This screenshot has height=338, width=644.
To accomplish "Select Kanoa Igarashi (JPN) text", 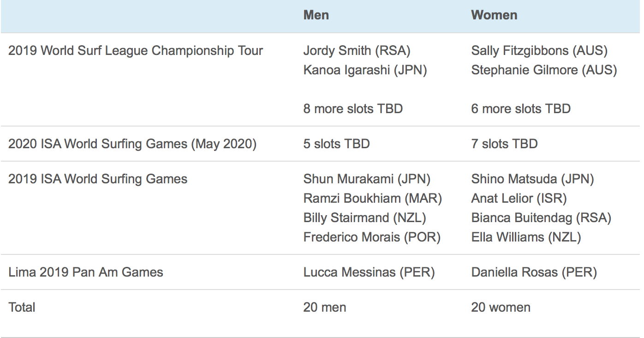I will point(365,70).
